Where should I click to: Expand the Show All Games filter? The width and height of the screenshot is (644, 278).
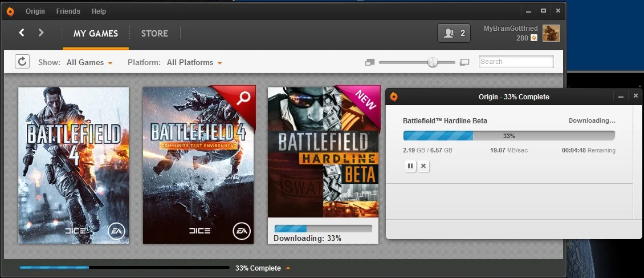pyautogui.click(x=89, y=63)
